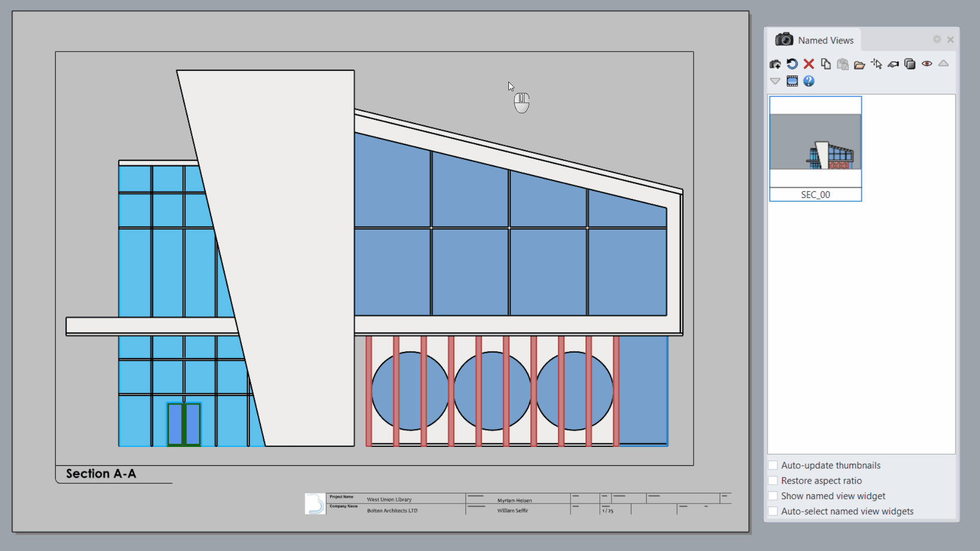Open the Named Views panel gear options menu

[x=937, y=39]
